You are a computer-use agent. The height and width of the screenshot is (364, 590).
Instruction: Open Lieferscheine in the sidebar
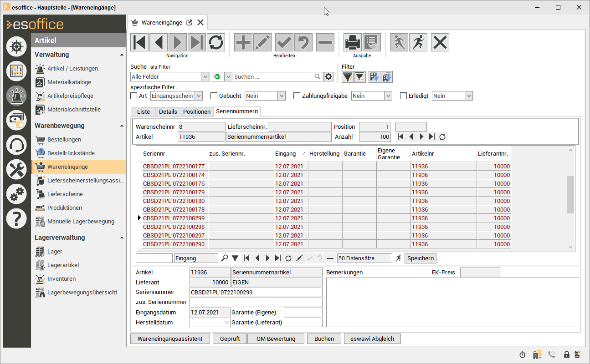[x=65, y=194]
